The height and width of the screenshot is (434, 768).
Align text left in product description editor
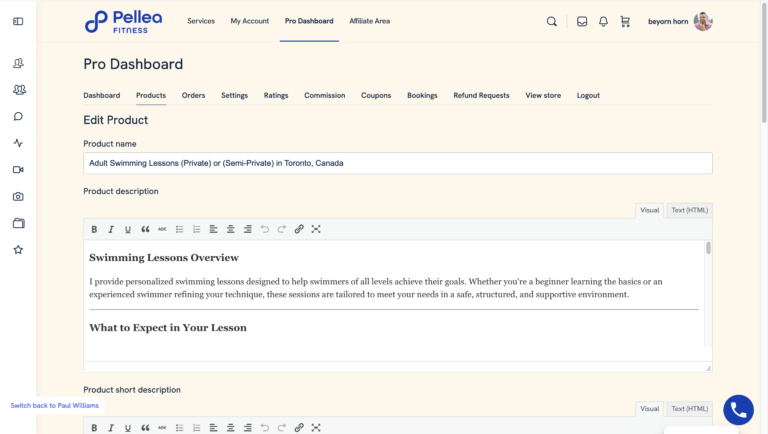coord(214,229)
